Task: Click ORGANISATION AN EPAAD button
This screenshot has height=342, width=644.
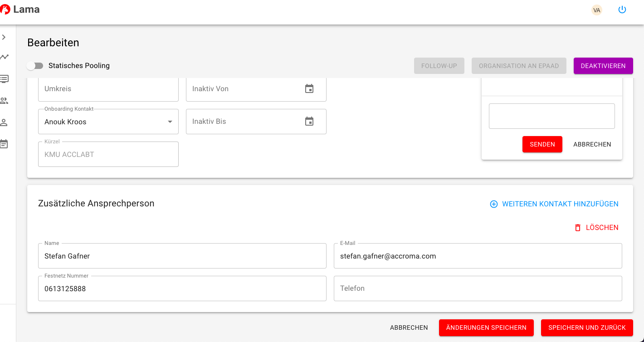Action: pyautogui.click(x=519, y=66)
